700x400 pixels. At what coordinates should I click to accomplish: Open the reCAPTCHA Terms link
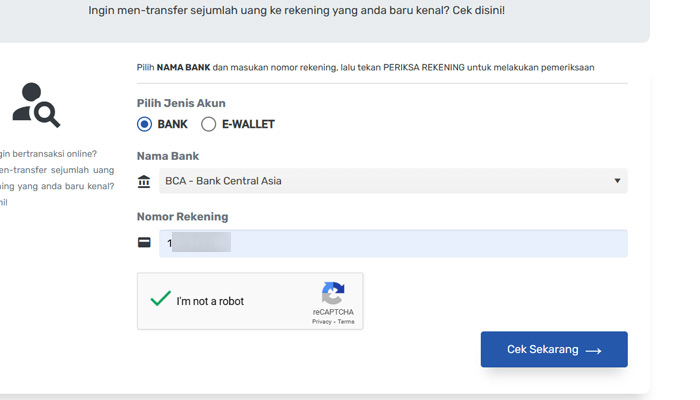coord(346,322)
